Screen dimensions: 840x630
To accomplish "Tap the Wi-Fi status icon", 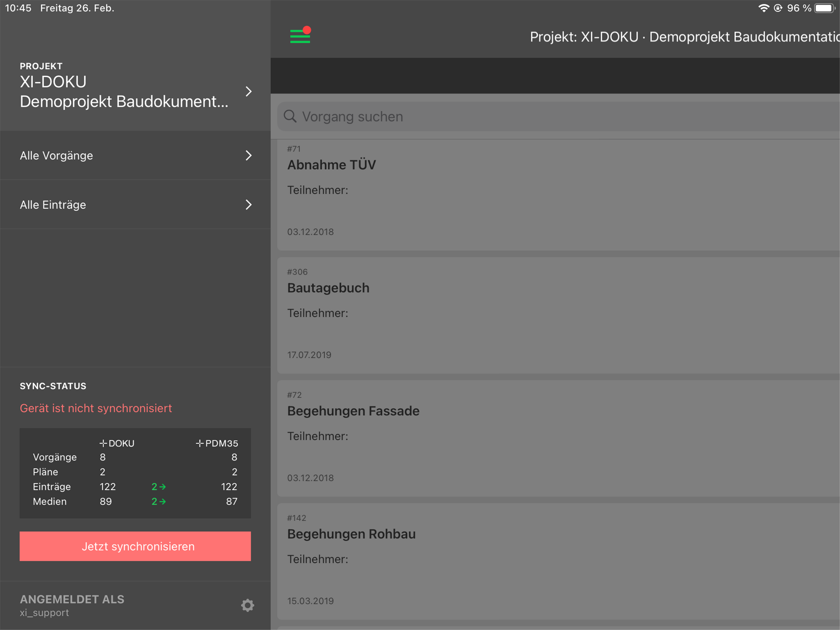I will tap(763, 8).
